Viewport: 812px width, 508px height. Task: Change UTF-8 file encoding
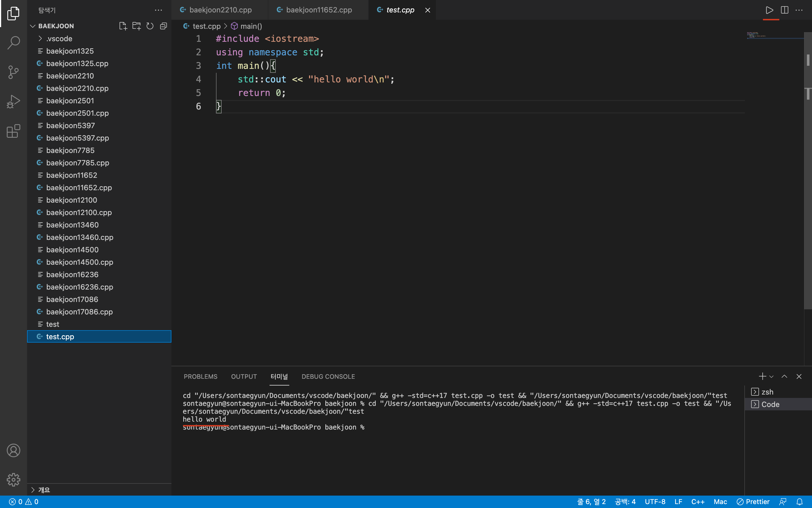[655, 502]
